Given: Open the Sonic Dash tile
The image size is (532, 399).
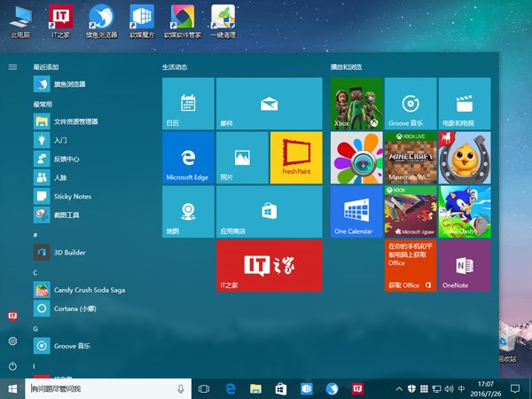Looking at the screenshot, I should click(x=465, y=212).
